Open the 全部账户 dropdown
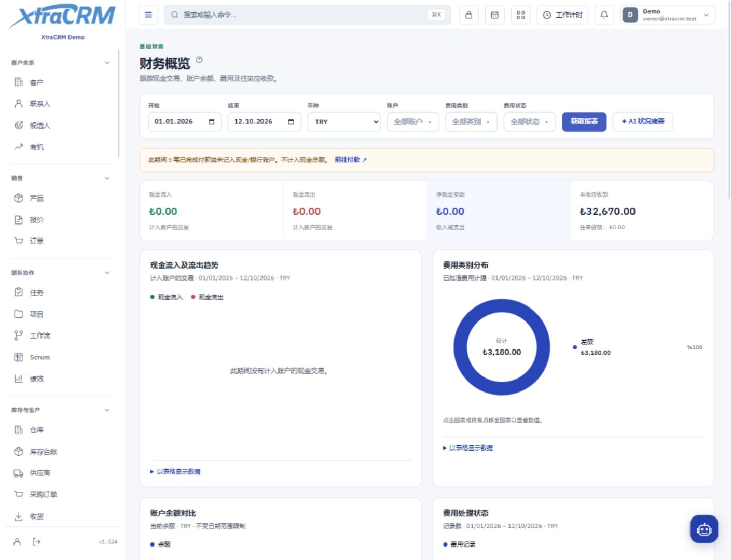The width and height of the screenshot is (731, 560). pos(413,122)
